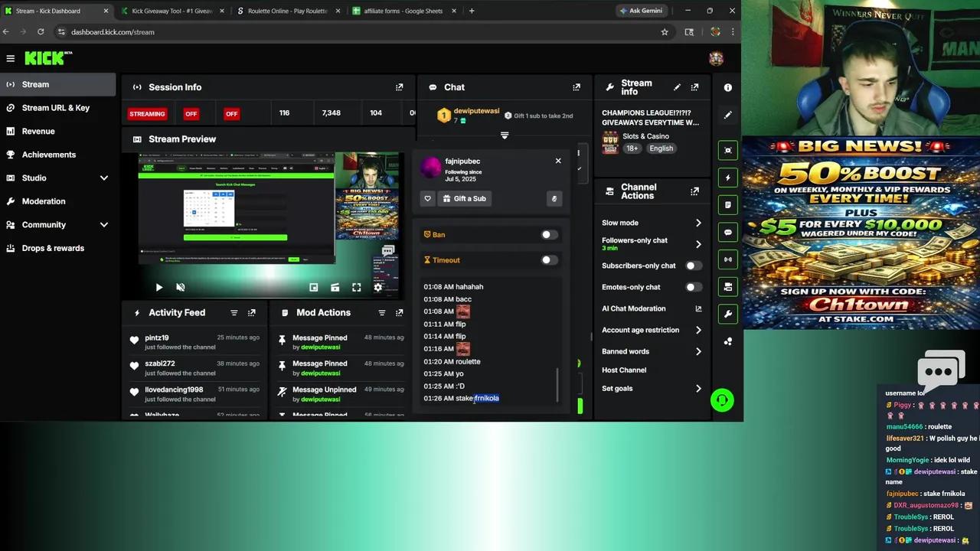Collapse the chat leaderboard arrow

pyautogui.click(x=505, y=135)
